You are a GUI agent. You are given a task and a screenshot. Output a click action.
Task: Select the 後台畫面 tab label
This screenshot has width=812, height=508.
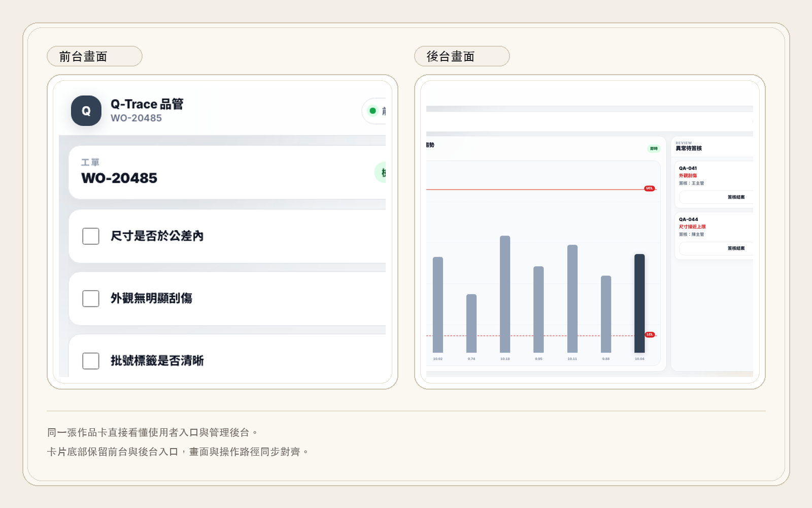[462, 56]
